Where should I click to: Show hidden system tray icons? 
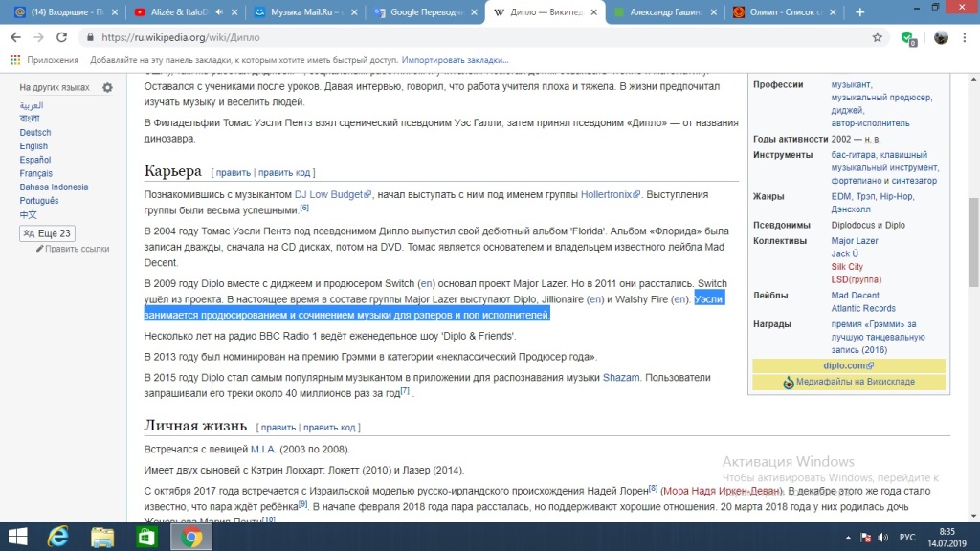[848, 538]
